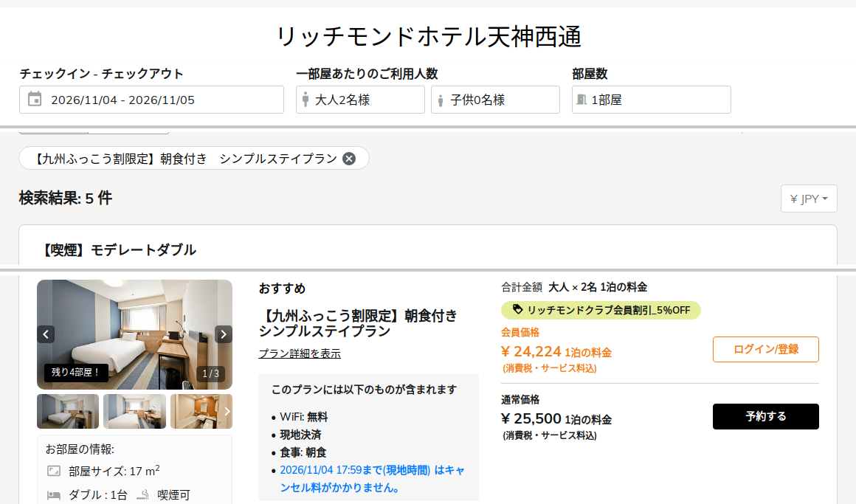Click the 予約する reservation button
Screen dimensions: 856x504
coord(765,417)
